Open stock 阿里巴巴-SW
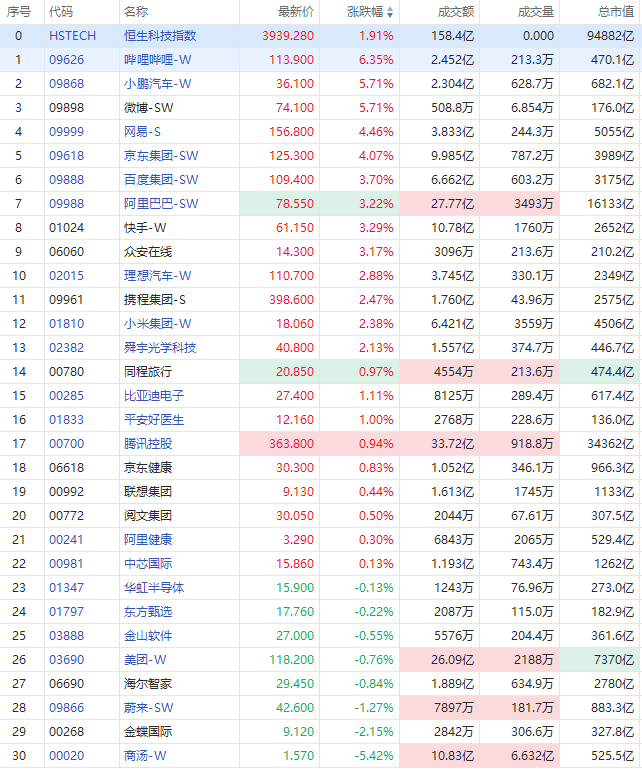Image resolution: width=642 pixels, height=769 pixels. 161,204
